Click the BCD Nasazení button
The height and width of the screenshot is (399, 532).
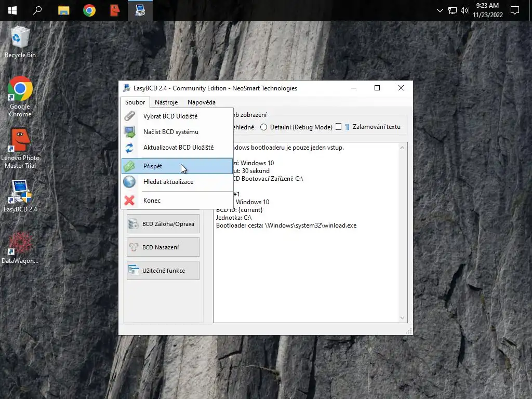(163, 247)
